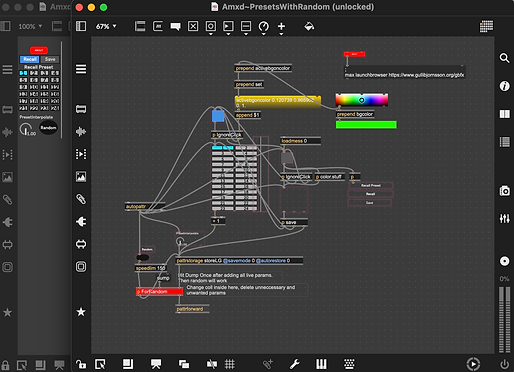This screenshot has height=372, width=514.
Task: Add a message box from toolbar
Action: coord(158,26)
